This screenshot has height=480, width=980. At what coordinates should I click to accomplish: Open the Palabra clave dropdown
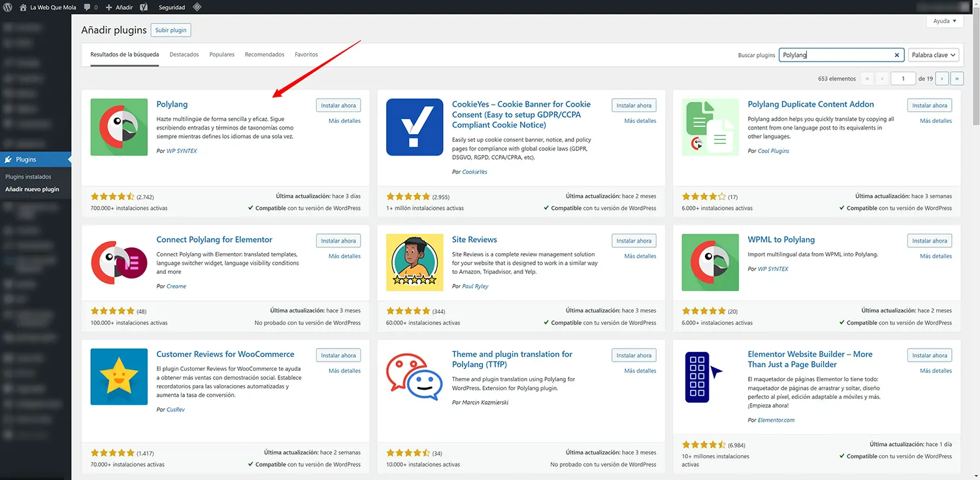click(x=933, y=55)
